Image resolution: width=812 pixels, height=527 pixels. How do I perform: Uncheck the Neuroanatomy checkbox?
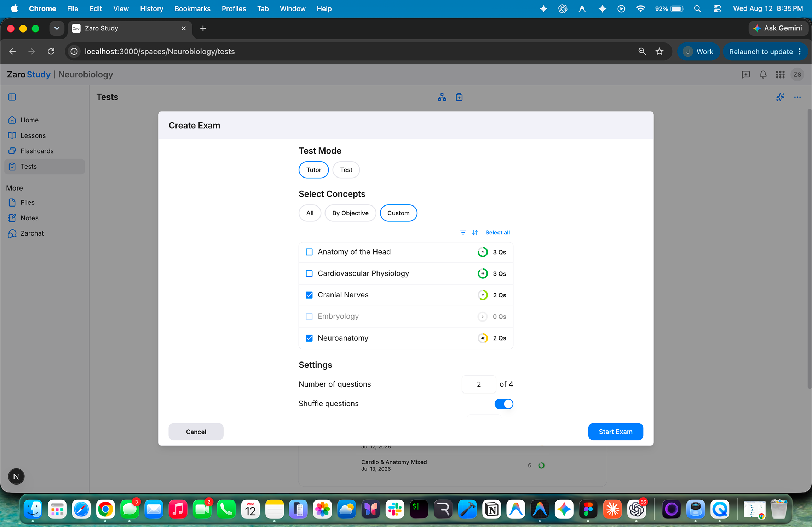309,338
